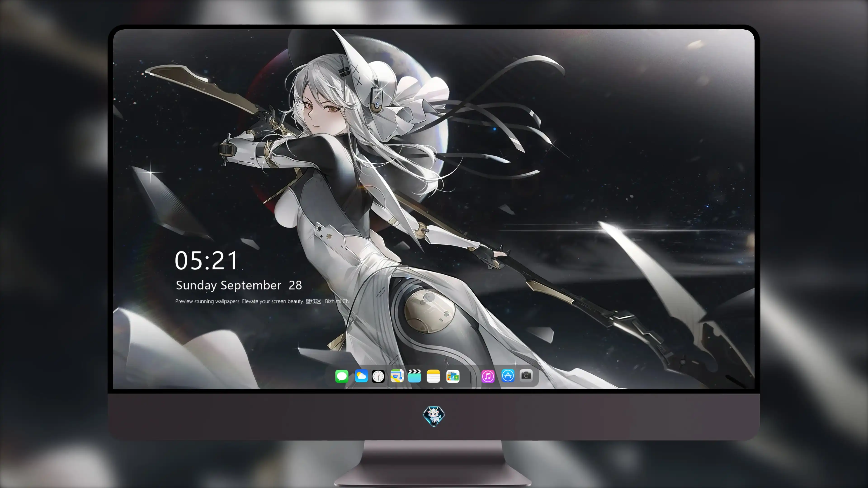The height and width of the screenshot is (488, 868).
Task: Open the App Store from the dock
Action: [508, 375]
